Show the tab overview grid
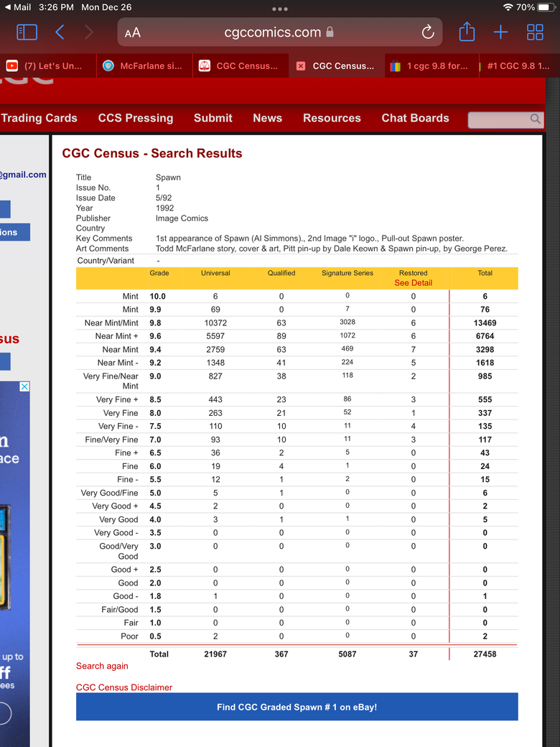Image resolution: width=560 pixels, height=747 pixels. [535, 32]
